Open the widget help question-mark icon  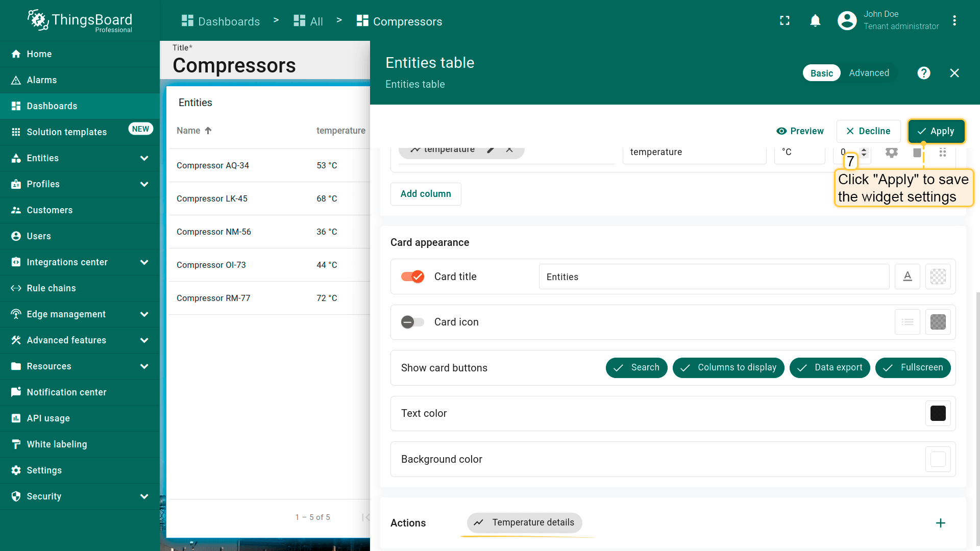pos(923,73)
